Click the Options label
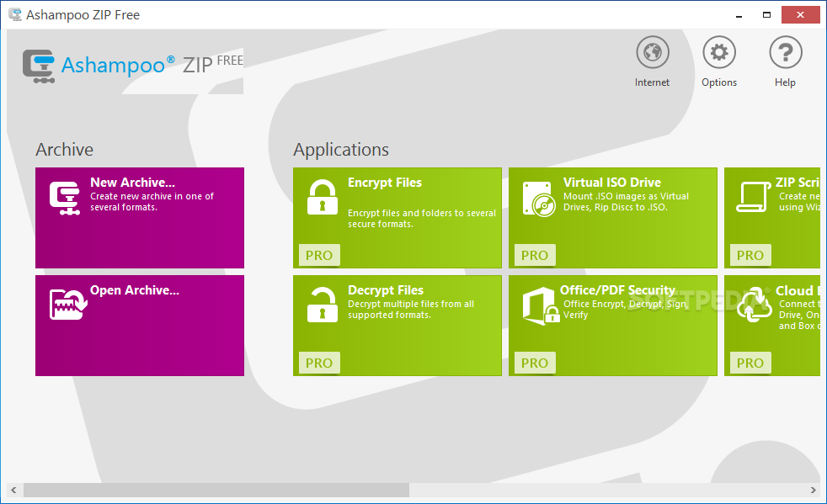 [x=719, y=82]
